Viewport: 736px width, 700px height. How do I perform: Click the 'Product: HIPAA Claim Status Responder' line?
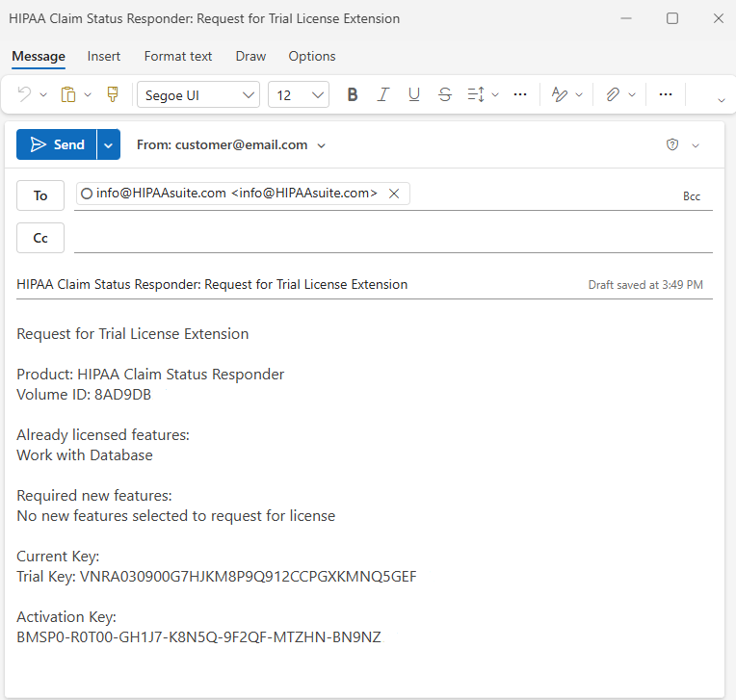[x=150, y=375]
